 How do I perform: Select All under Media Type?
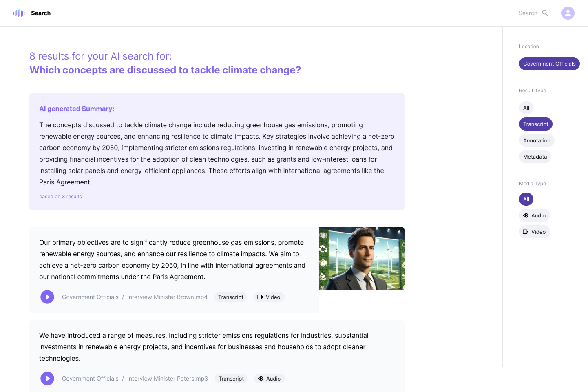click(526, 199)
